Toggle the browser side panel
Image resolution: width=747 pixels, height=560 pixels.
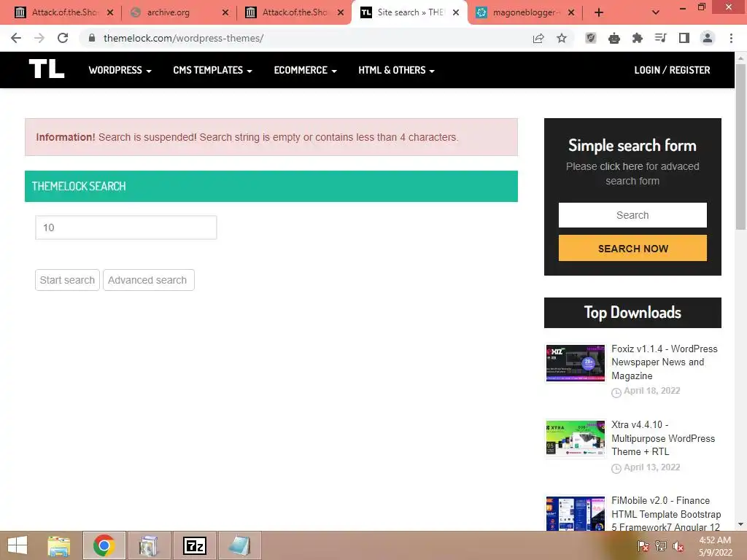pyautogui.click(x=684, y=38)
